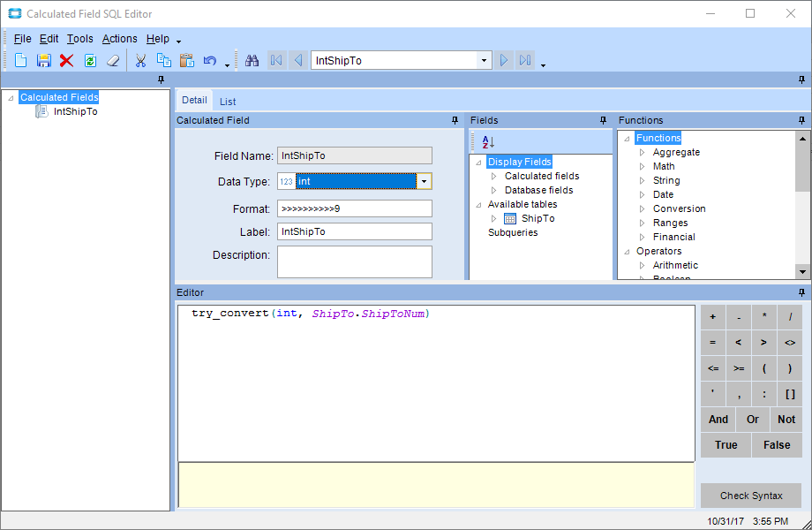The image size is (812, 530).
Task: Collapse the Calculated Fields tree node
Action: [11, 97]
